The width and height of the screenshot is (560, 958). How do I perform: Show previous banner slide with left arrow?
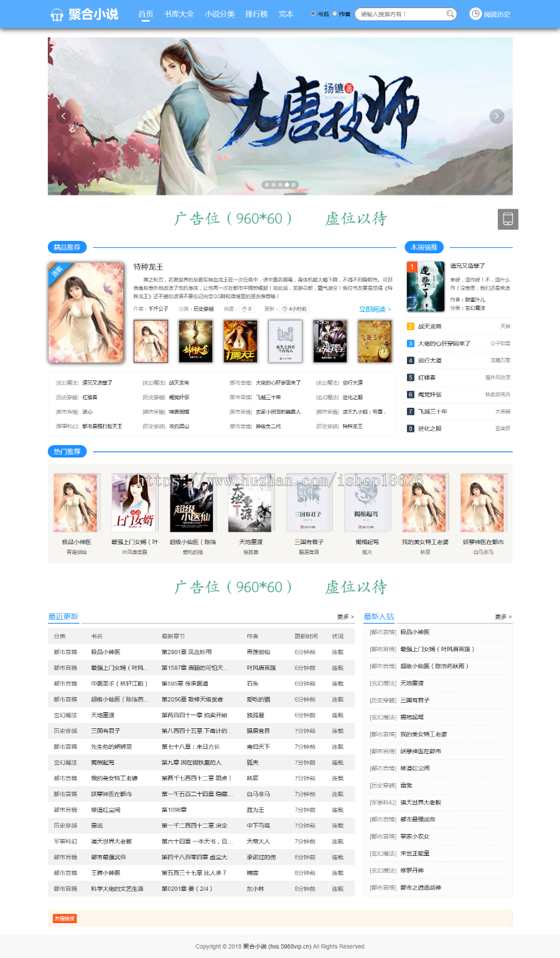(63, 116)
